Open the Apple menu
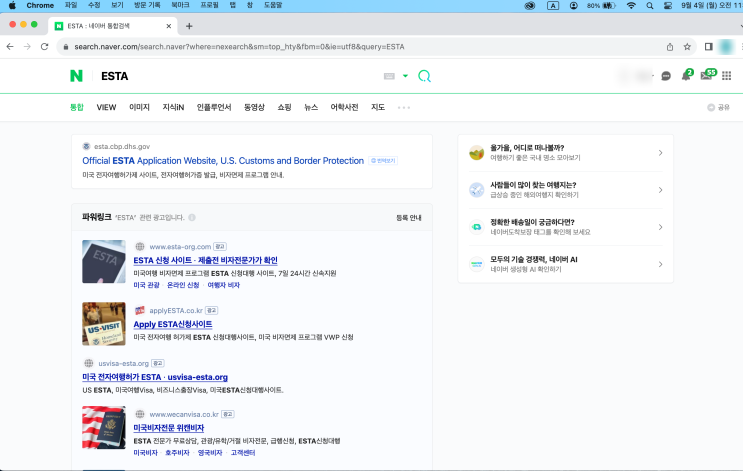 [x=12, y=5]
